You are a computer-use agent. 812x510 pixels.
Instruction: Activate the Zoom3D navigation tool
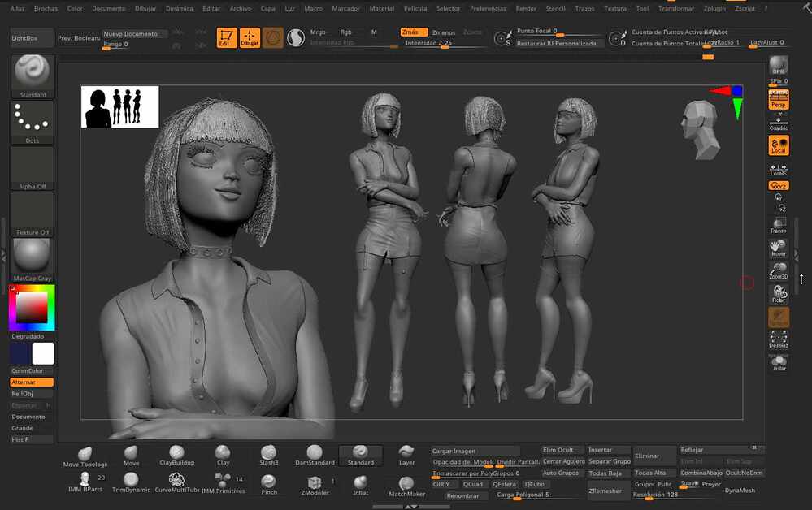779,271
